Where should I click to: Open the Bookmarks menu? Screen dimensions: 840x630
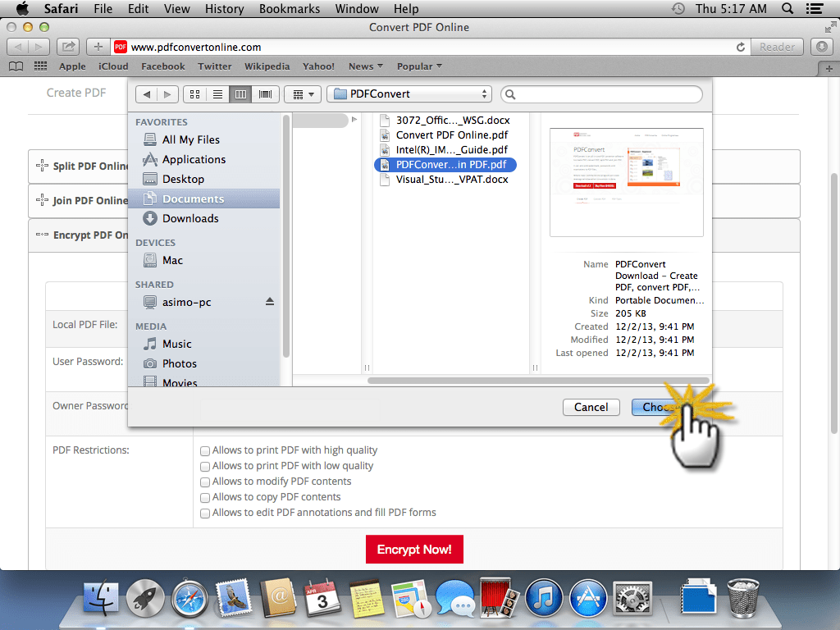(289, 9)
